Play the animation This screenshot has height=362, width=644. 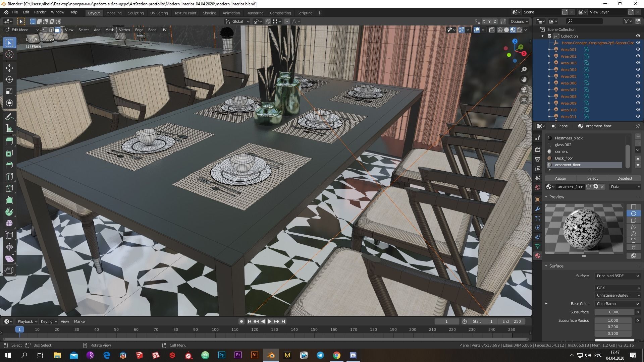pyautogui.click(x=269, y=321)
